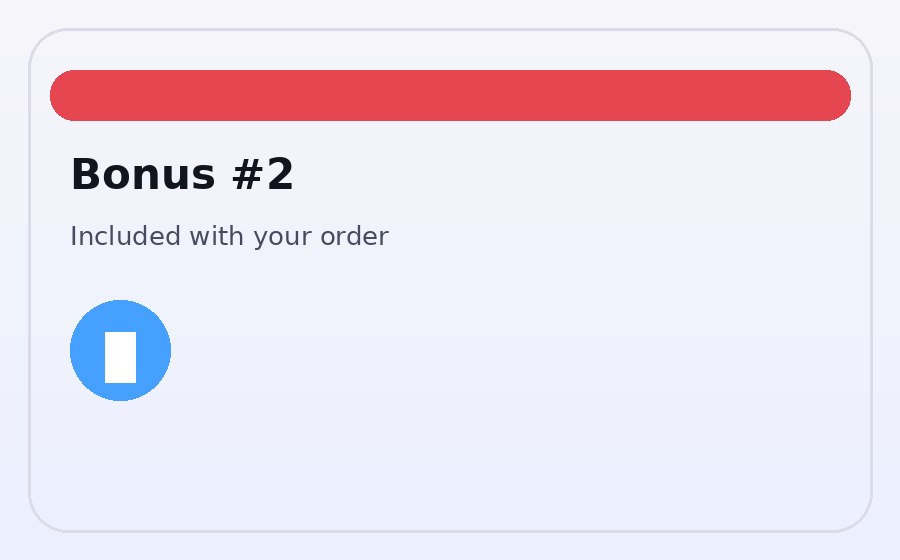This screenshot has height=560, width=900.
Task: Select the Included with your order subtitle
Action: pos(229,237)
